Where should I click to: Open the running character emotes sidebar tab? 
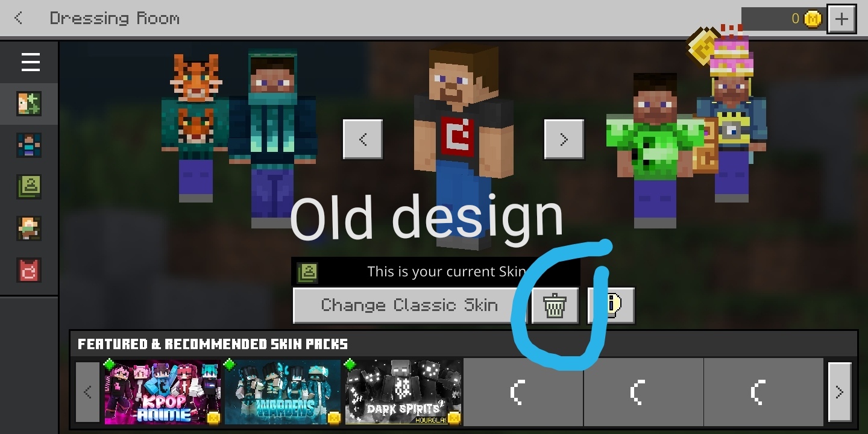(29, 228)
